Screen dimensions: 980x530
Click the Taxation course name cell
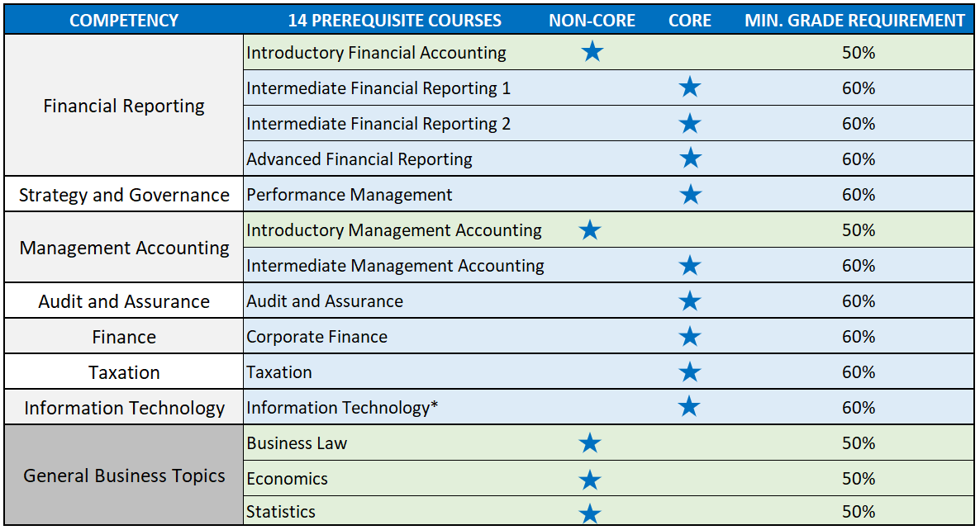(x=279, y=372)
